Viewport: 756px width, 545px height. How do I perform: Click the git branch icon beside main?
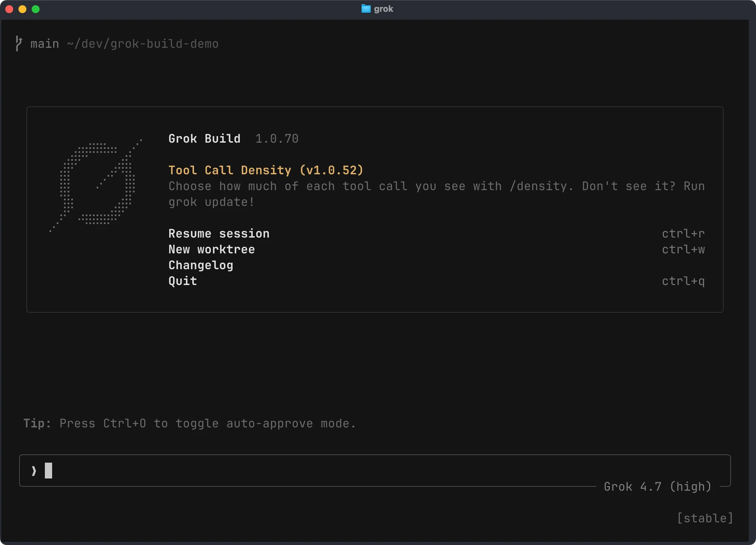pyautogui.click(x=19, y=43)
